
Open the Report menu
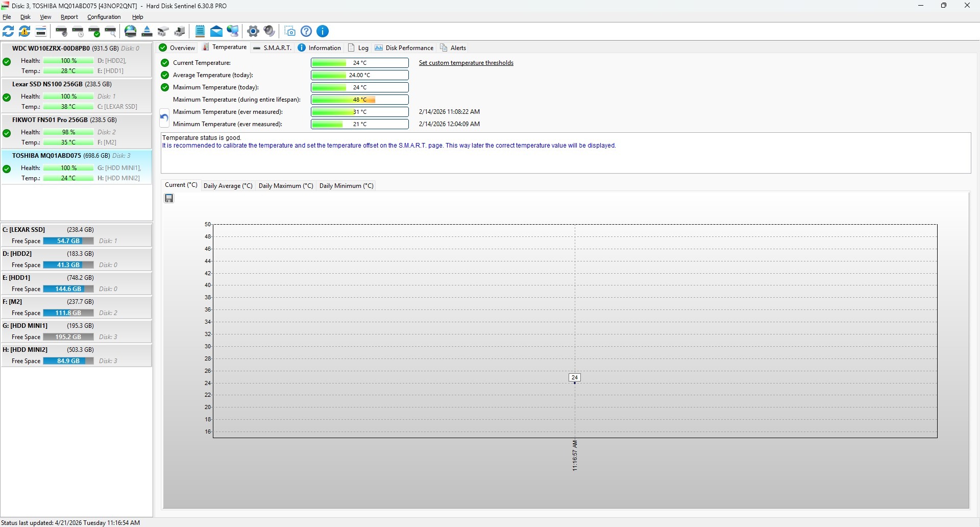click(69, 17)
